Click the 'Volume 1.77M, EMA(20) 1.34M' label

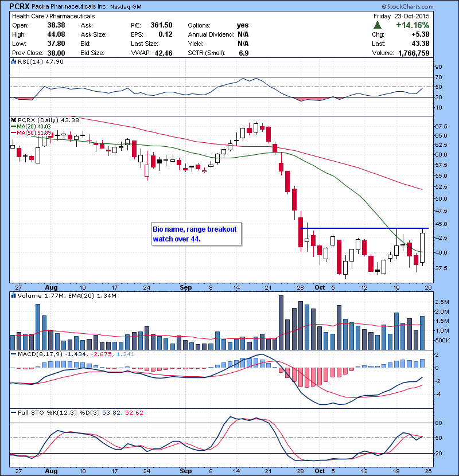pyautogui.click(x=67, y=295)
